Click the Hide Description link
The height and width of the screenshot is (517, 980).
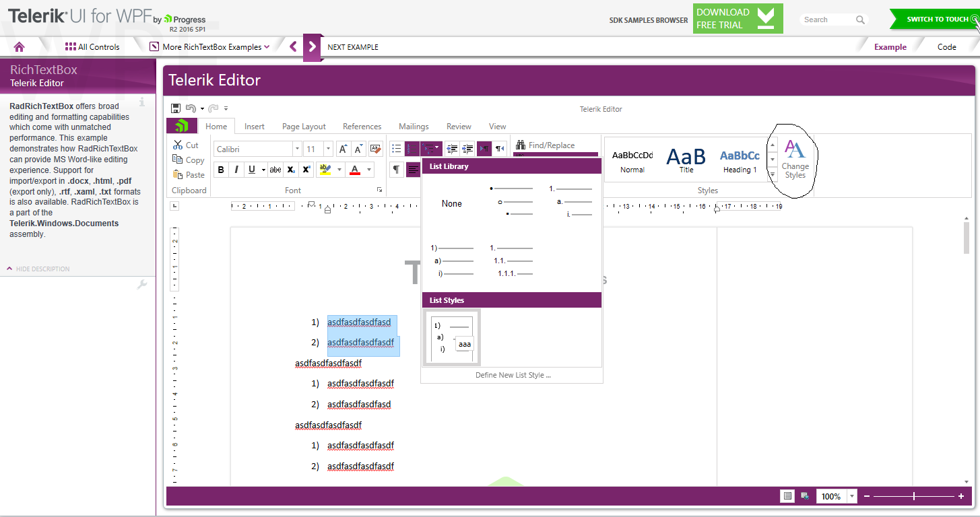(38, 269)
